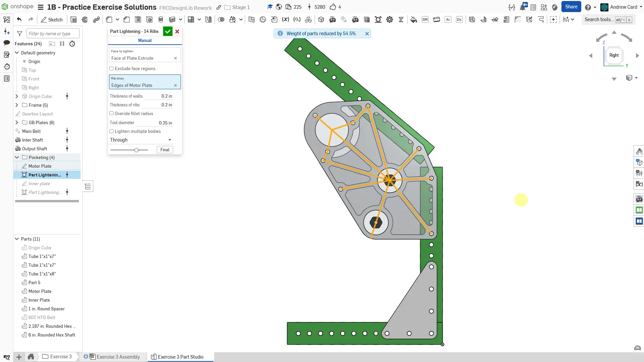Click the rollback bar timer icon

coord(72,44)
